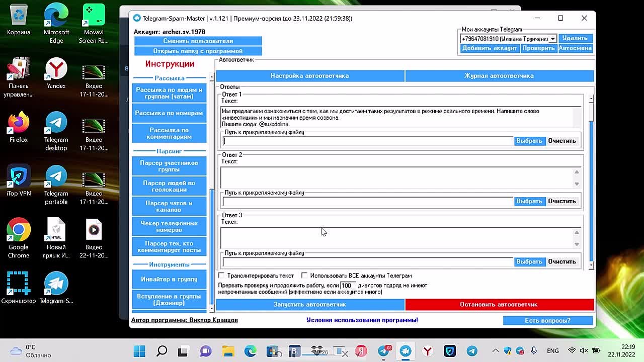Viewport: 644px width, 362px height.
Task: Open the Видео 22-11-20 video file icon
Action: pyautogui.click(x=94, y=239)
